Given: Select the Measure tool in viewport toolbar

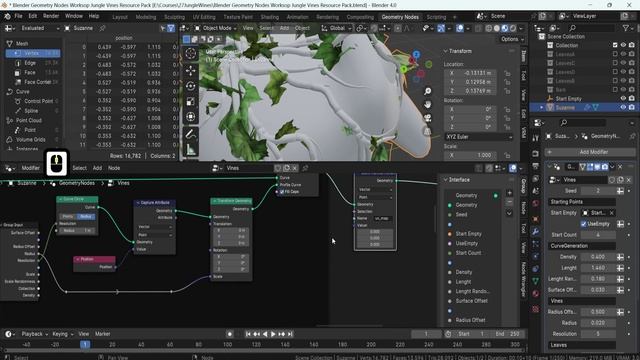Looking at the screenshot, I should [x=191, y=150].
